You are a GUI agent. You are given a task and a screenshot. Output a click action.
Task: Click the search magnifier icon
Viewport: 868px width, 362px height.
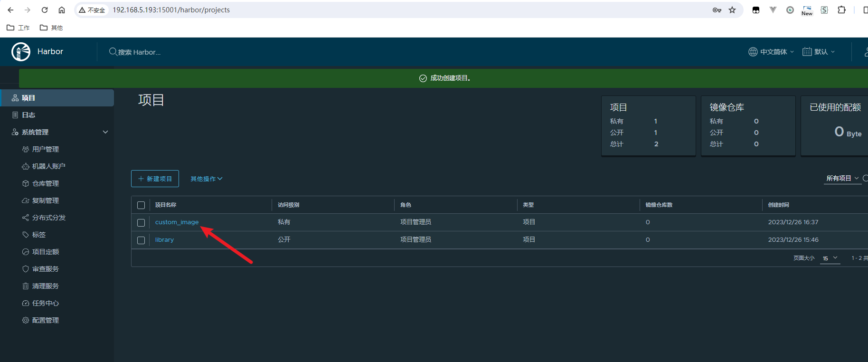[113, 52]
